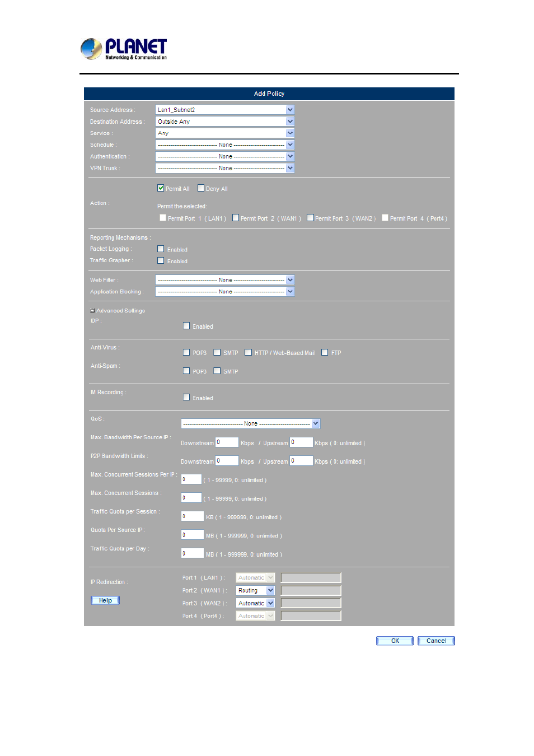This screenshot has height=756, width=534.
Task: Focus Traffic Quota per Day field
Action: click(193, 553)
